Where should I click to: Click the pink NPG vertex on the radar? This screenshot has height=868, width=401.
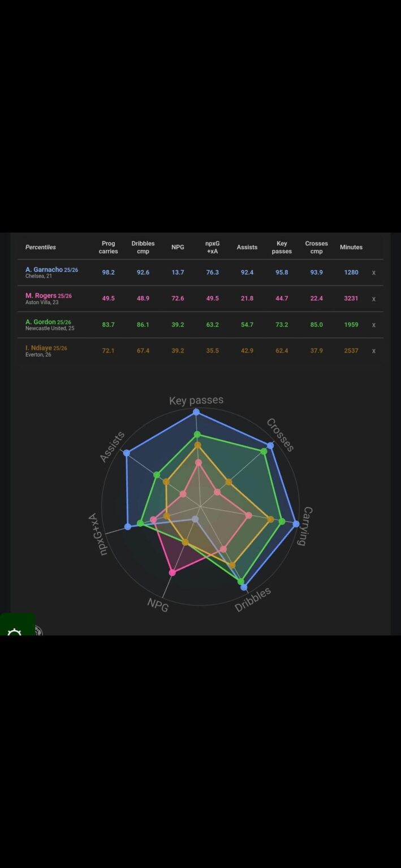tap(173, 571)
